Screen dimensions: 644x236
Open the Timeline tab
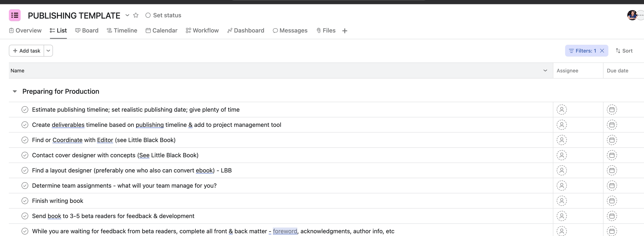click(x=122, y=31)
